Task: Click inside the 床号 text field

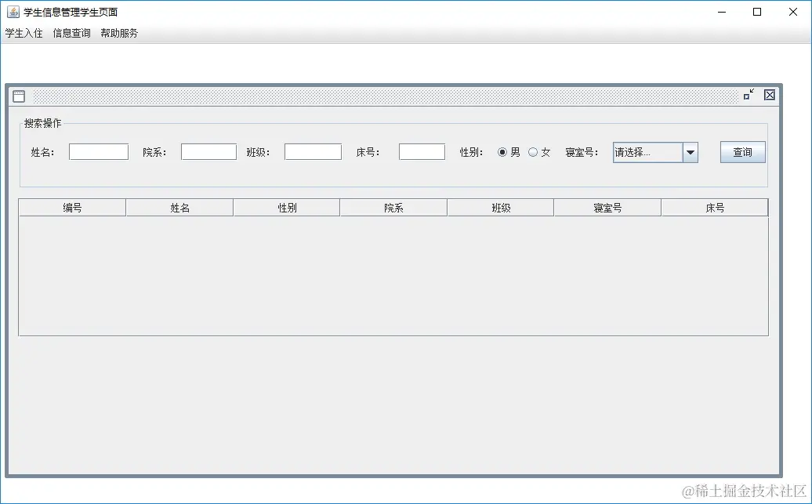Action: [x=422, y=151]
